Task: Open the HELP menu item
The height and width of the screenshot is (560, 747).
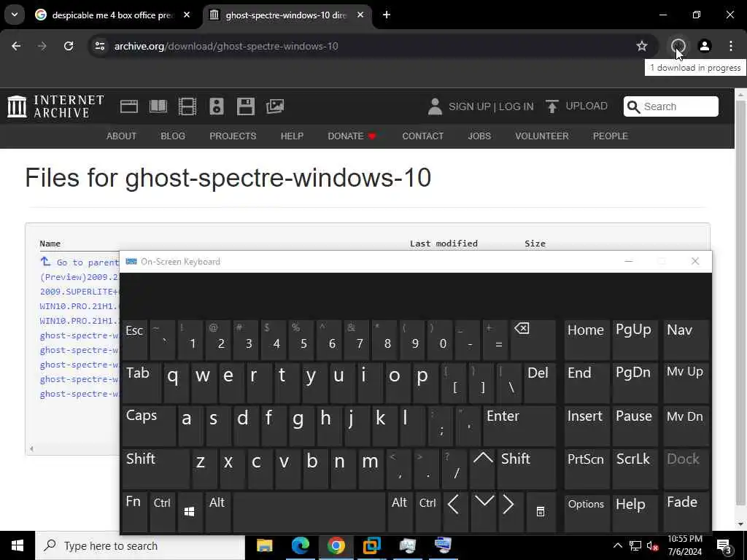Action: (x=292, y=136)
